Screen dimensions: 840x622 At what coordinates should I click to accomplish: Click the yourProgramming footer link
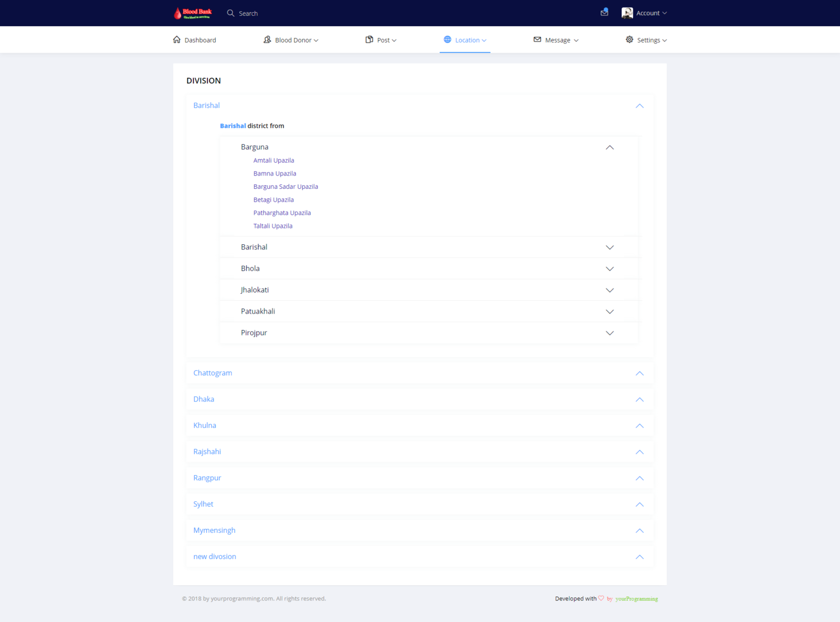pyautogui.click(x=636, y=599)
